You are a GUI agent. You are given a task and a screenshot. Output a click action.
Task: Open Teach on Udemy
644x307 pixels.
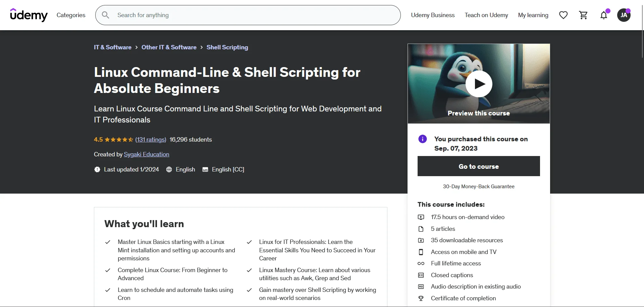[486, 15]
